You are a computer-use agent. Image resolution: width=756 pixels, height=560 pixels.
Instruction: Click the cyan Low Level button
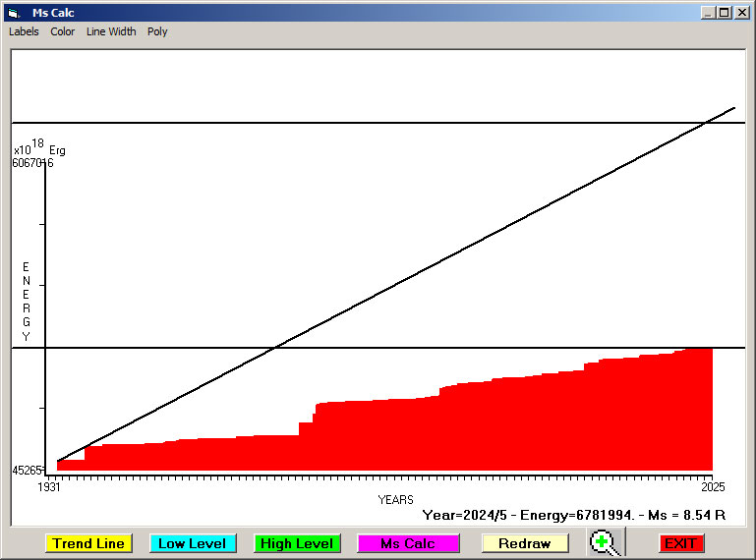(193, 543)
